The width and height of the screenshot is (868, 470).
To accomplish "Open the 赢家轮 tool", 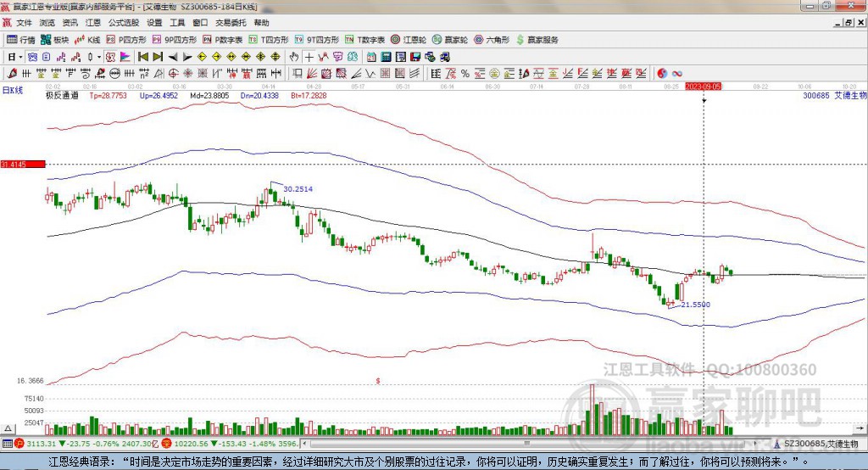I will pos(450,40).
